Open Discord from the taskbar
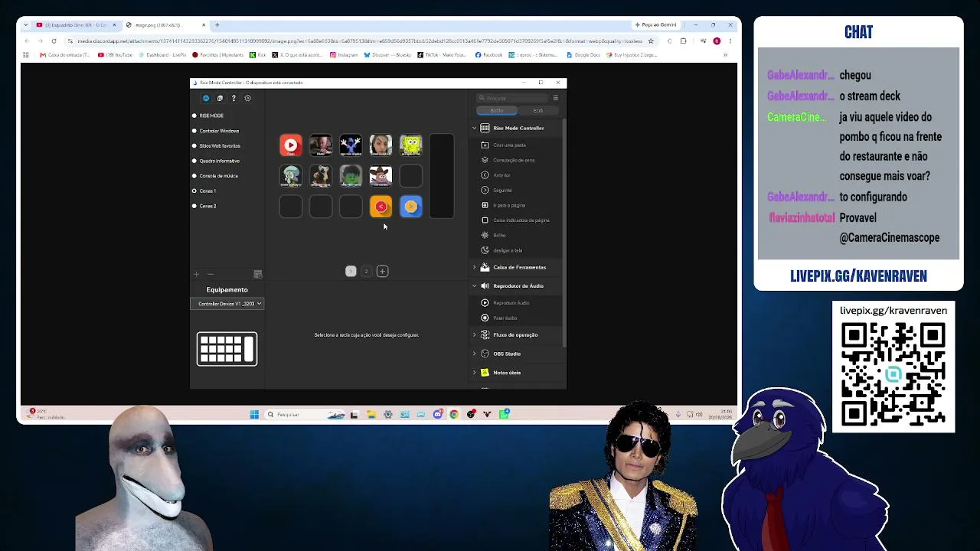Image resolution: width=980 pixels, height=551 pixels. [437, 415]
